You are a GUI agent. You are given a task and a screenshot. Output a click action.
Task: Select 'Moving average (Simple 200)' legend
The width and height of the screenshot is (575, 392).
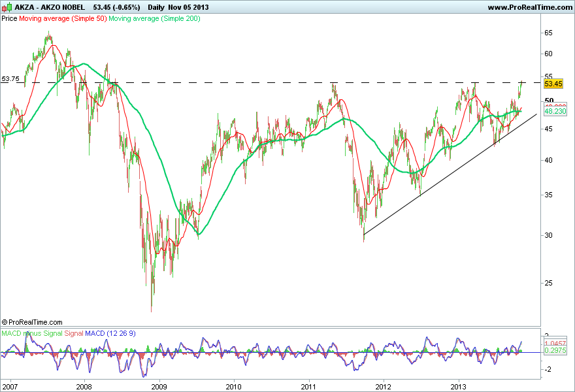(x=154, y=18)
